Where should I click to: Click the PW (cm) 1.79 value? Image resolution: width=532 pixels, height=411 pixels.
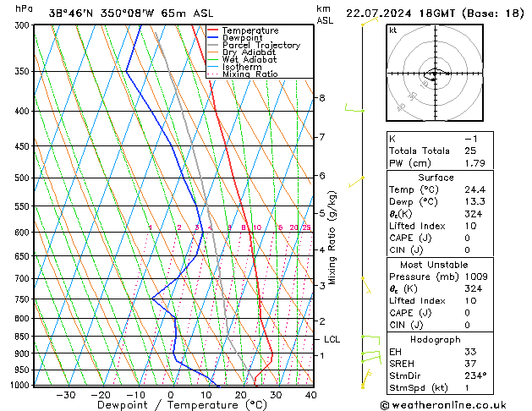474,163
